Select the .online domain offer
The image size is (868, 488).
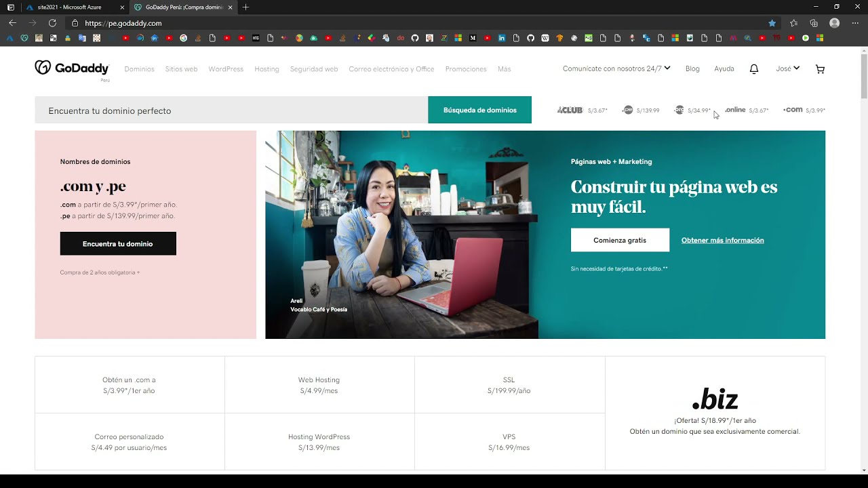click(747, 110)
